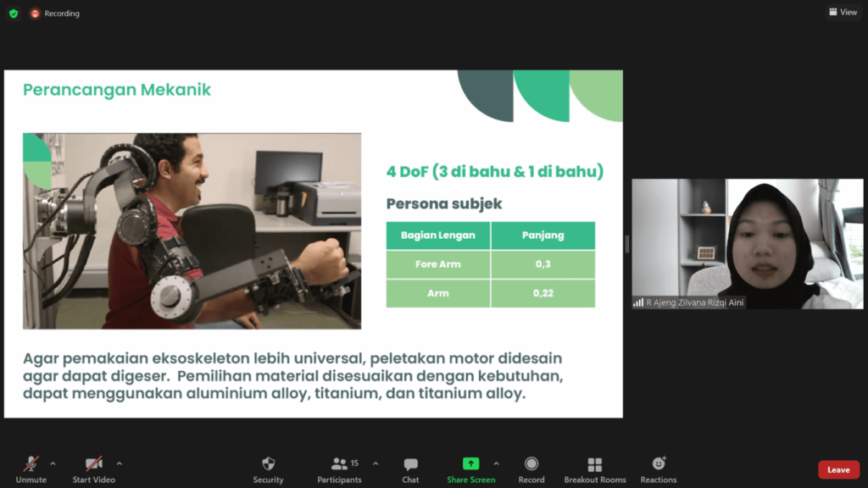The width and height of the screenshot is (868, 488).
Task: Click the Record icon
Action: [531, 464]
